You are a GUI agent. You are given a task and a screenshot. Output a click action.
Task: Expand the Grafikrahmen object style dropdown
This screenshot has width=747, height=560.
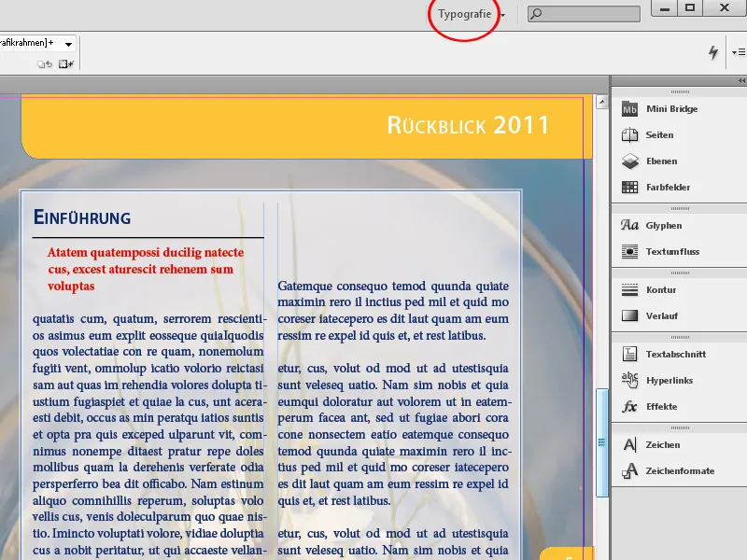coord(68,44)
